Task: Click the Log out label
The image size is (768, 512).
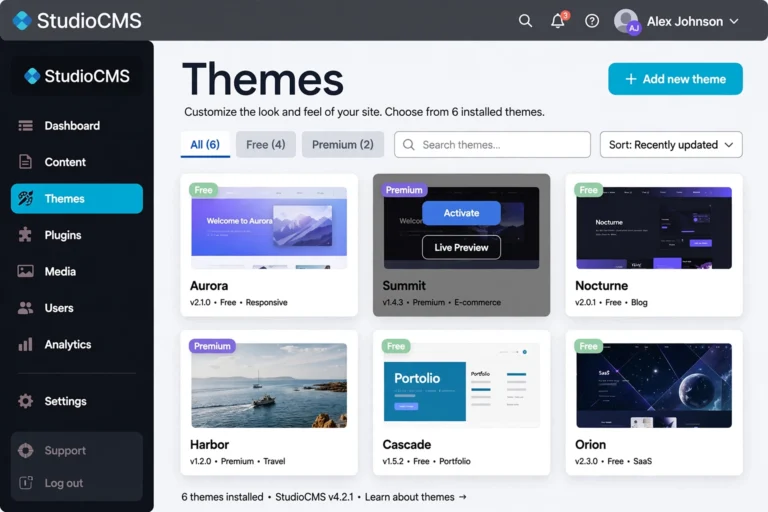Action: (64, 483)
